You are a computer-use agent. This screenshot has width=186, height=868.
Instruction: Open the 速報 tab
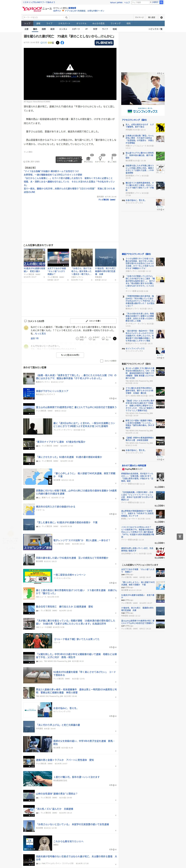pyautogui.click(x=38, y=24)
